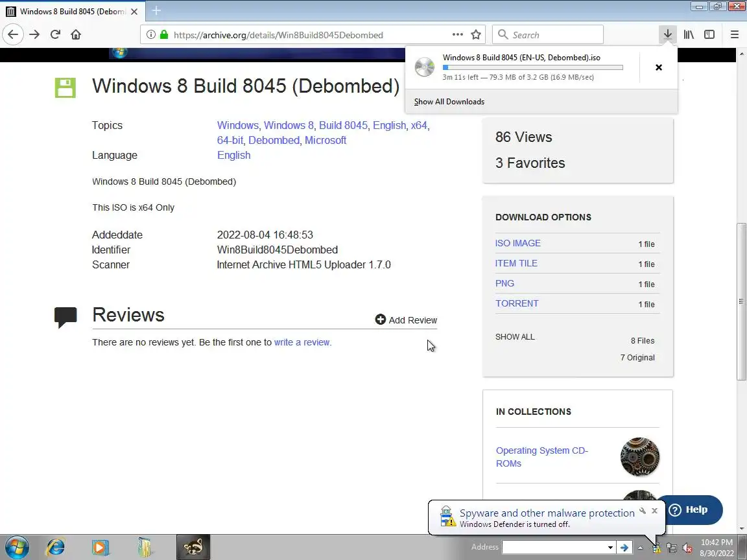The height and width of the screenshot is (560, 747).
Task: Open the ITEM TILE download option
Action: pyautogui.click(x=516, y=263)
